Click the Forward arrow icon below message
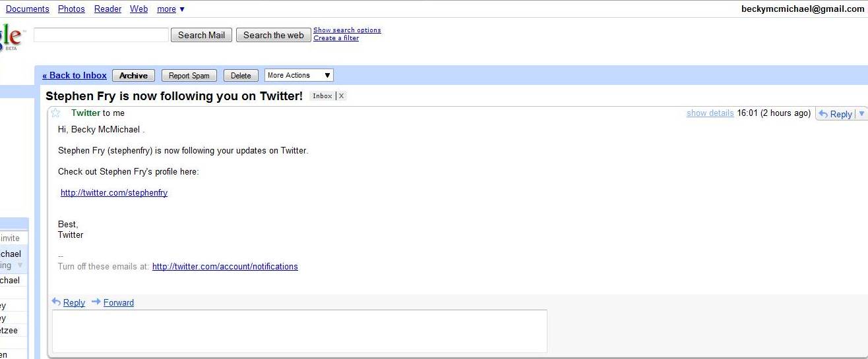 click(x=96, y=302)
